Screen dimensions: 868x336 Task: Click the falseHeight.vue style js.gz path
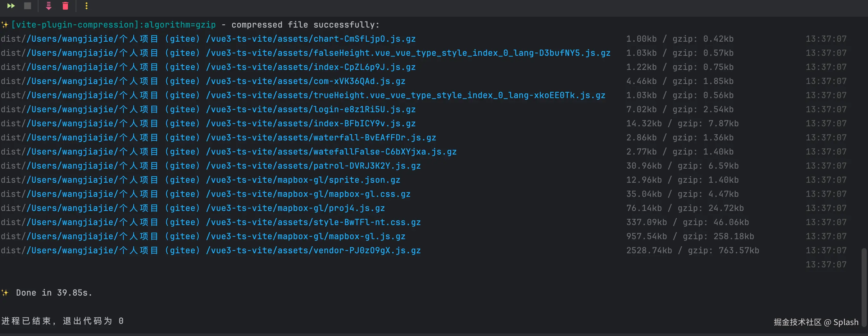[318, 53]
